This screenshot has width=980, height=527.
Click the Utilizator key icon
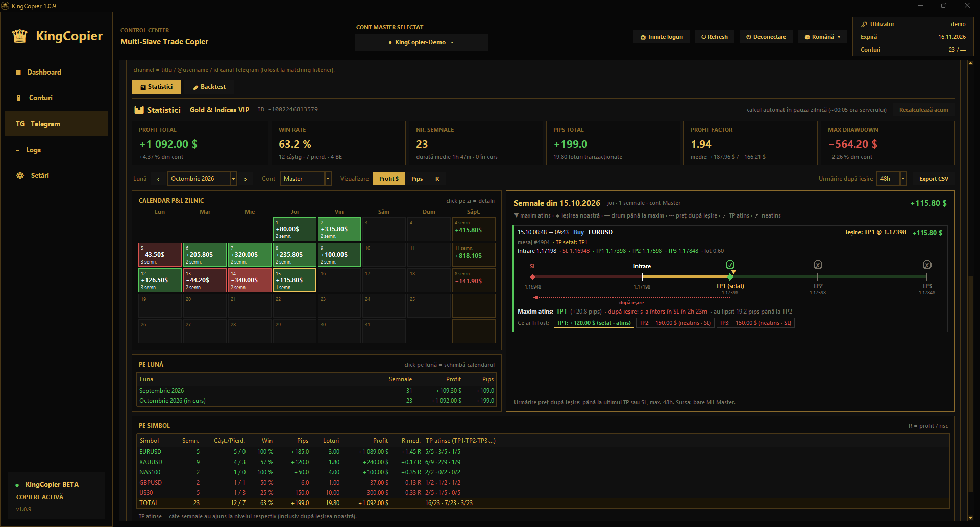(864, 24)
